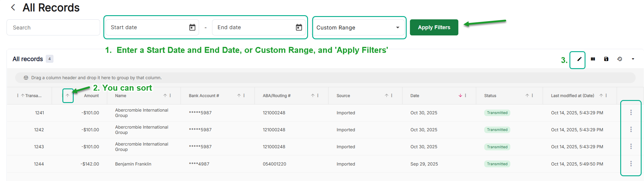Open the Source column options menu
Screen dimensions: 644x181
pyautogui.click(x=392, y=96)
